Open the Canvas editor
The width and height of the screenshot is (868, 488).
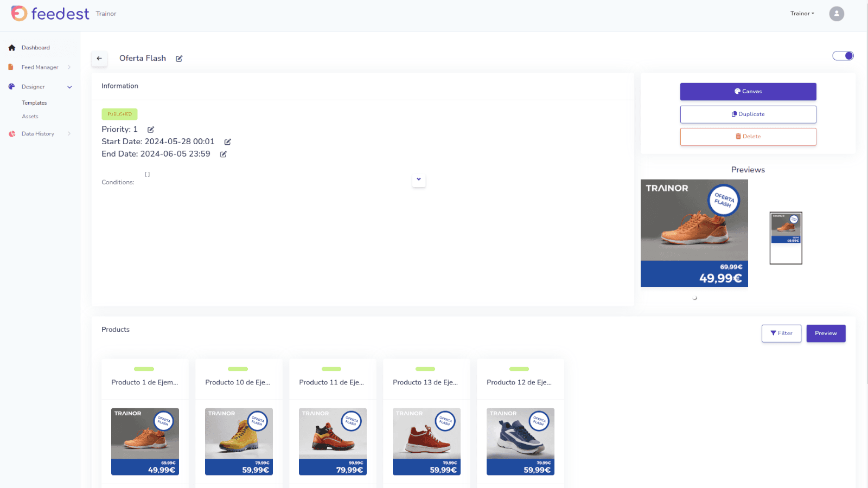pos(748,92)
